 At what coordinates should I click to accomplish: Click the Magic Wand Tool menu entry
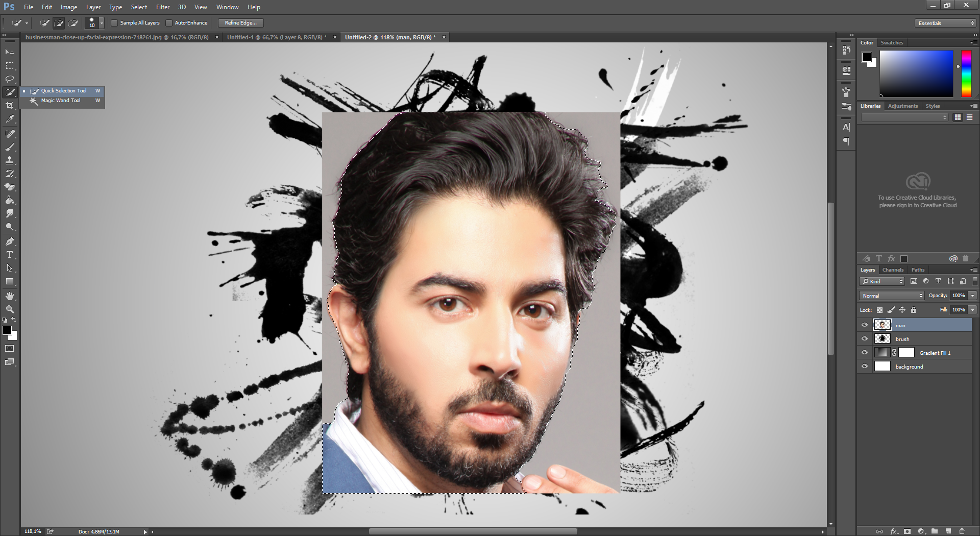[x=61, y=101]
